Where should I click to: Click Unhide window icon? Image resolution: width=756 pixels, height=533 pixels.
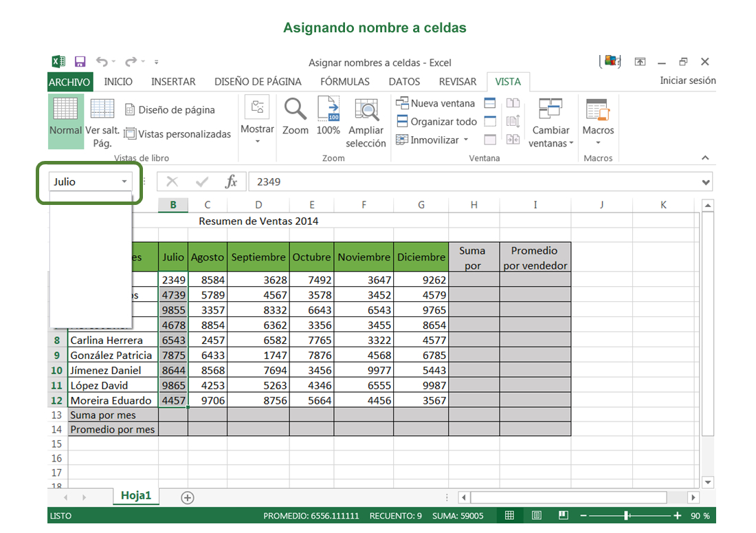[490, 140]
